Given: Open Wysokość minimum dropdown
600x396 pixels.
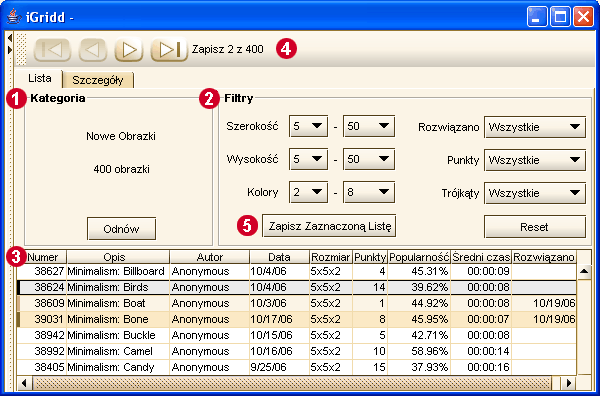Looking at the screenshot, I should 308,159.
